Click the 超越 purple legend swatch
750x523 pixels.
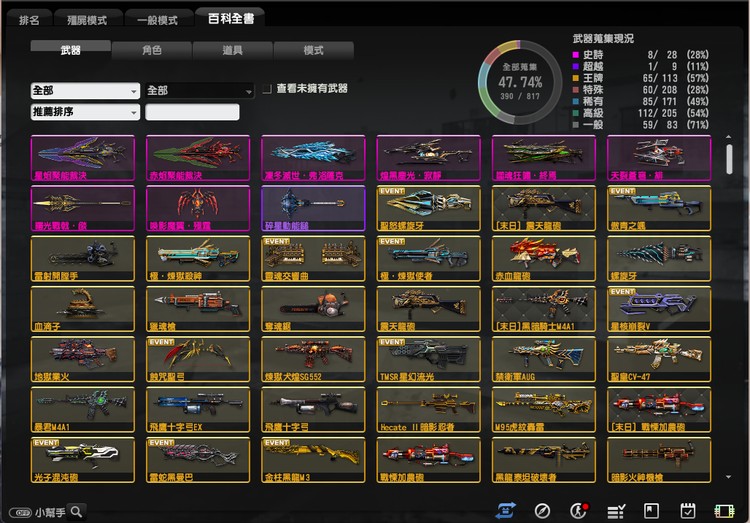click(x=576, y=66)
